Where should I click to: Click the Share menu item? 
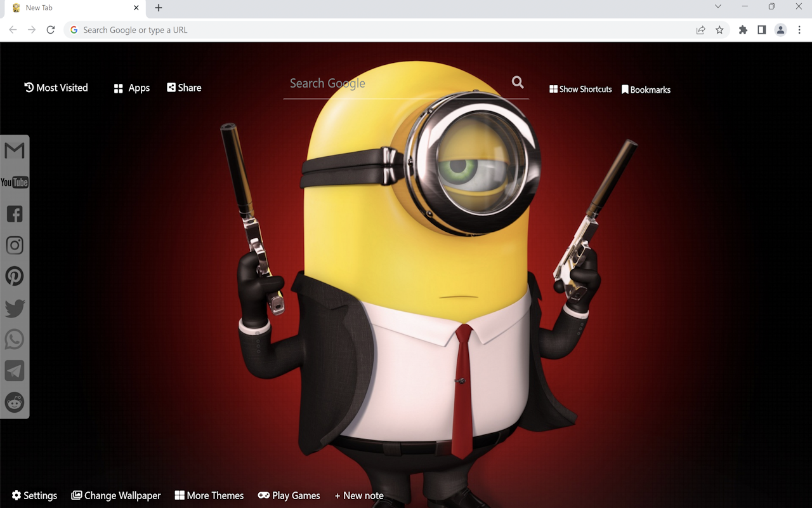point(184,88)
